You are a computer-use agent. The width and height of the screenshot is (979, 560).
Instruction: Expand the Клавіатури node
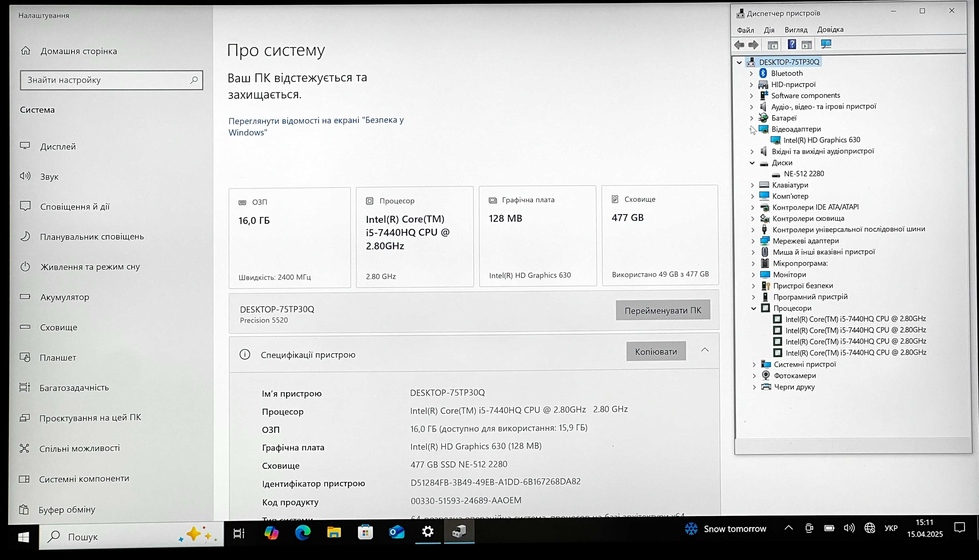point(752,185)
